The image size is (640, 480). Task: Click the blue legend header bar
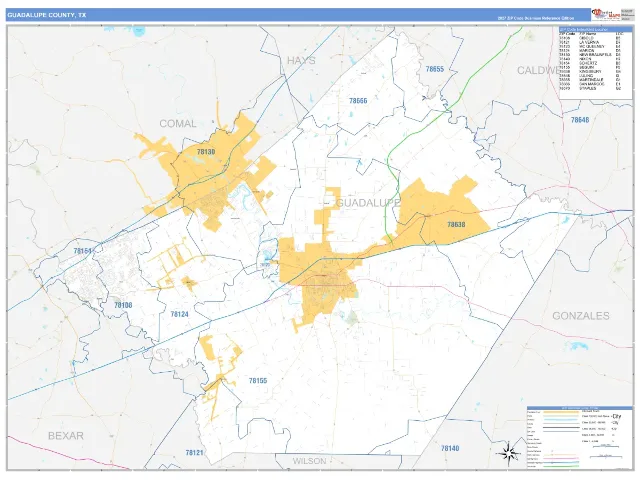(580, 408)
